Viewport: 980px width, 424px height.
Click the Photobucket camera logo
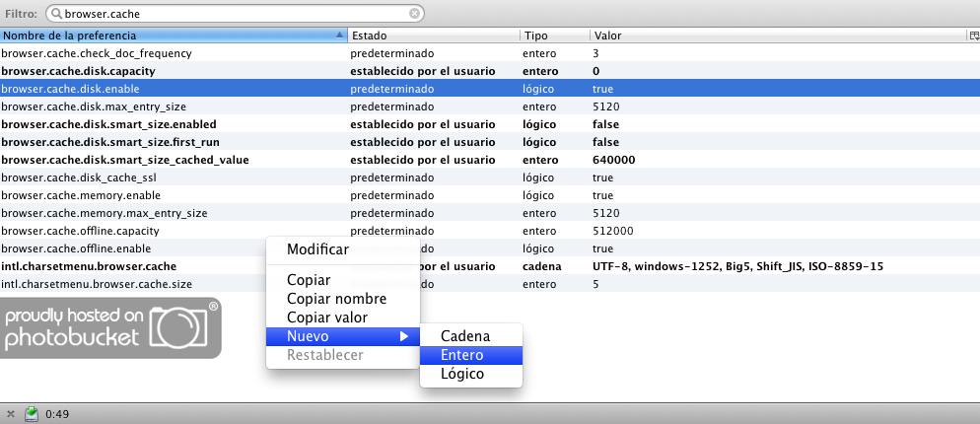(183, 327)
